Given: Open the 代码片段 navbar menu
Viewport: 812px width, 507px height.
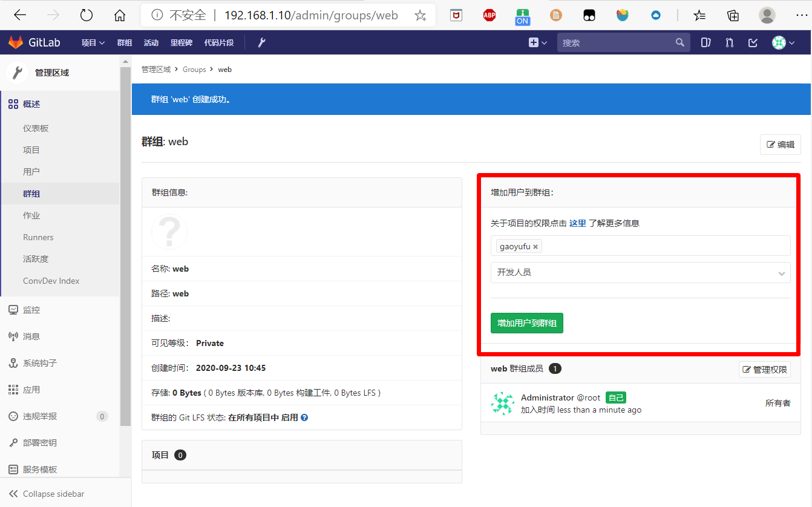Looking at the screenshot, I should tap(219, 42).
